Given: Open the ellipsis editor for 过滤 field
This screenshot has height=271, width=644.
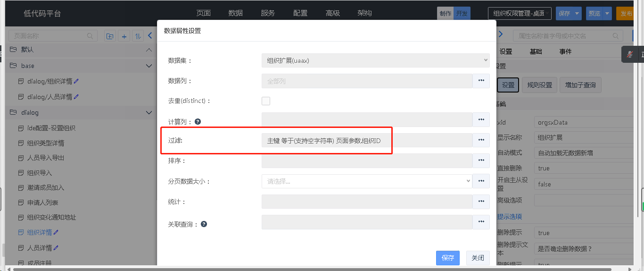Looking at the screenshot, I should (481, 140).
